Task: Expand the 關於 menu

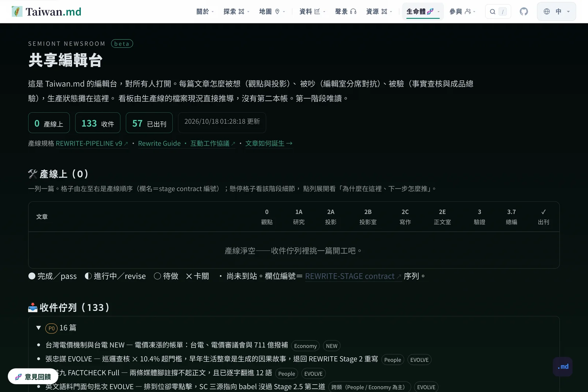Action: [205, 11]
